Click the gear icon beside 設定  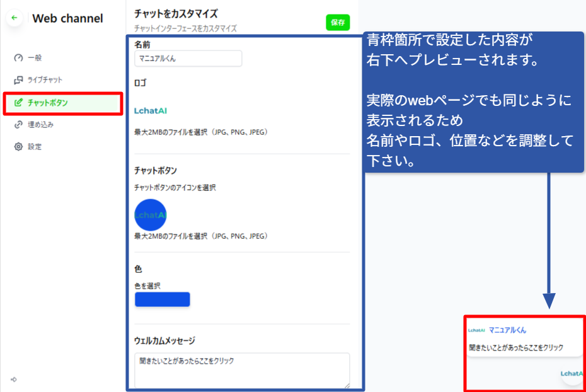pos(18,147)
